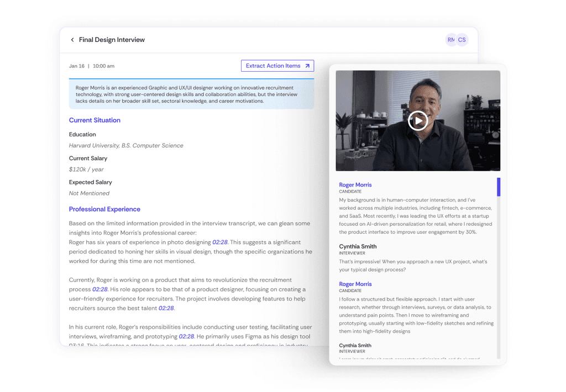Click transcript text starting I follow a structured
The height and width of the screenshot is (392, 566).
(x=416, y=315)
